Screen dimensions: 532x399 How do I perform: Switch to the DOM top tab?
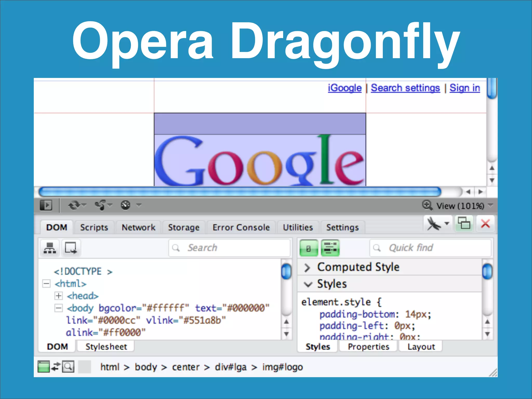57,227
